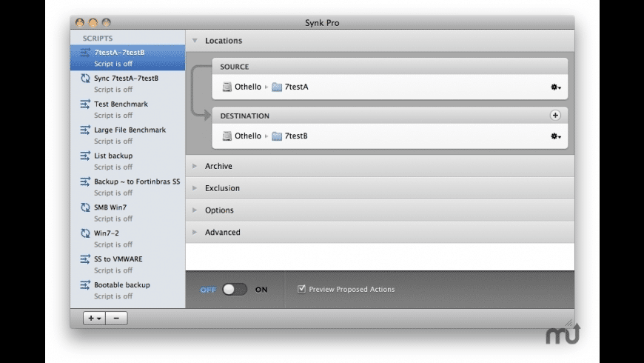Viewport: 644px width, 363px height.
Task: Select the SMB Win7 script
Action: tap(128, 213)
